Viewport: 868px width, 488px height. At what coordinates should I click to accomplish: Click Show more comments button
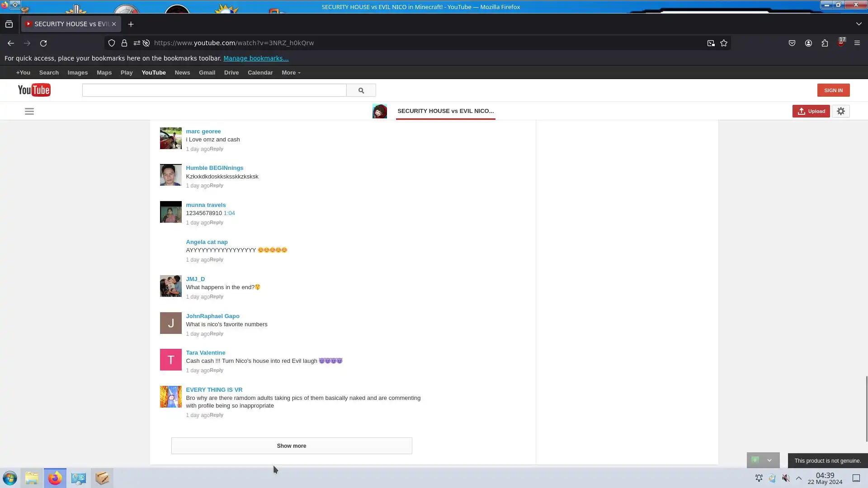(x=291, y=446)
